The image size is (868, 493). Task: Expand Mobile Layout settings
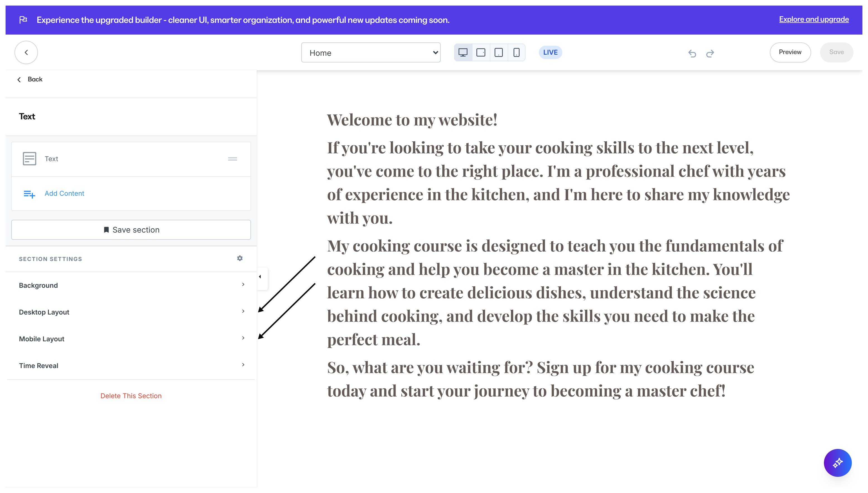coord(131,339)
